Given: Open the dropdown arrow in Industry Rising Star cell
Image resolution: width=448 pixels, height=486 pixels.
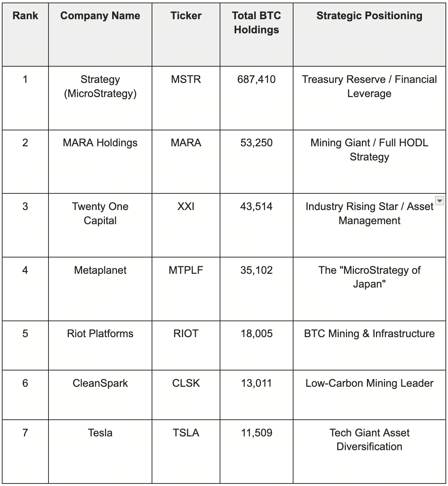Looking at the screenshot, I should pyautogui.click(x=439, y=201).
